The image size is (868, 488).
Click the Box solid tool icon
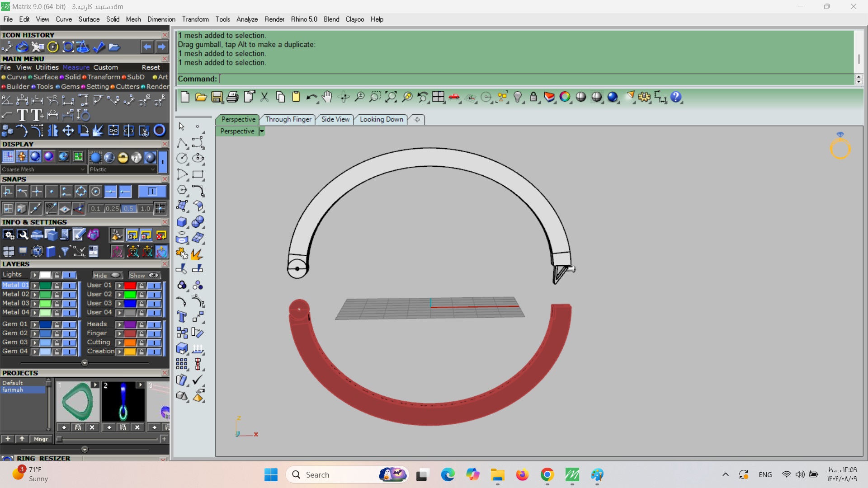coord(182,222)
